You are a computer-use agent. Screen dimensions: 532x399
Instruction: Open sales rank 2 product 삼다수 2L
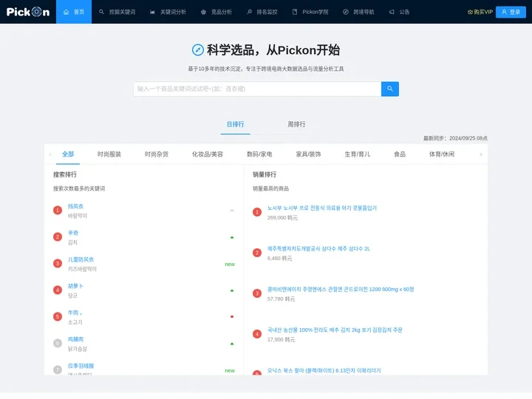[x=318, y=249]
